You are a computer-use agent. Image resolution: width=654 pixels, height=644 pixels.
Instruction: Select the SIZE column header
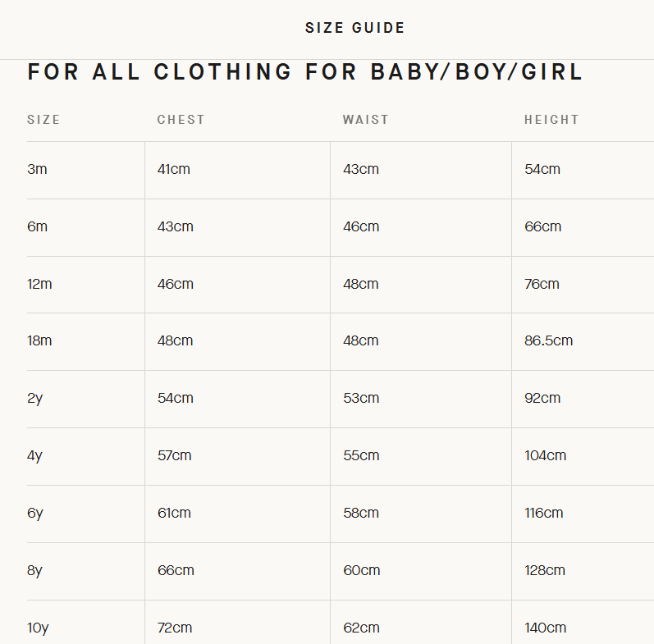tap(43, 120)
